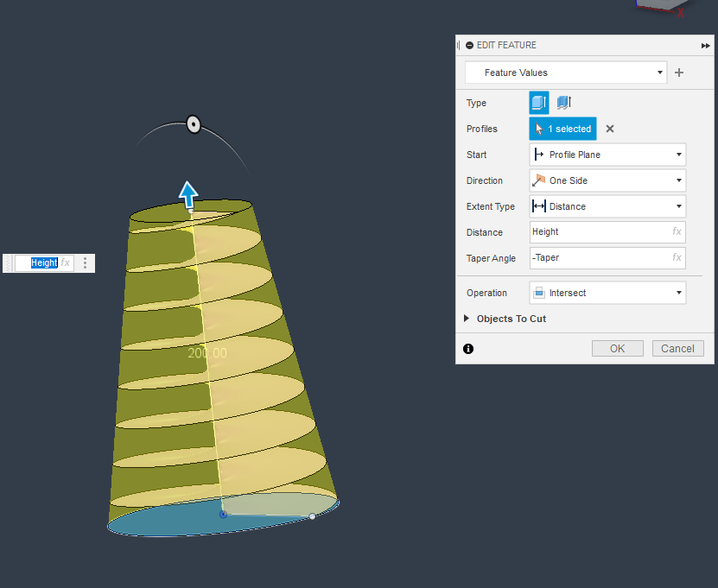Open the three-dot menu beside the Height box
Image resolution: width=718 pixels, height=588 pixels.
pyautogui.click(x=84, y=262)
